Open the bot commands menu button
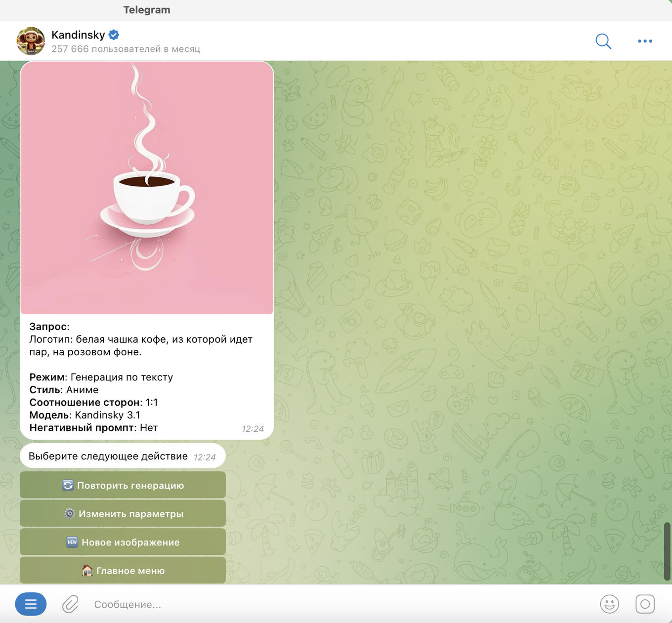 pos(31,604)
